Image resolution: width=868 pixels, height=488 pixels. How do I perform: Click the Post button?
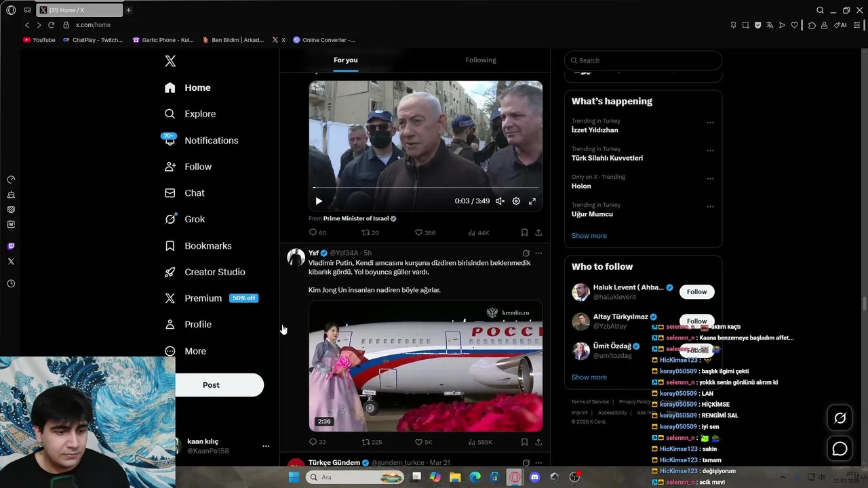click(211, 385)
